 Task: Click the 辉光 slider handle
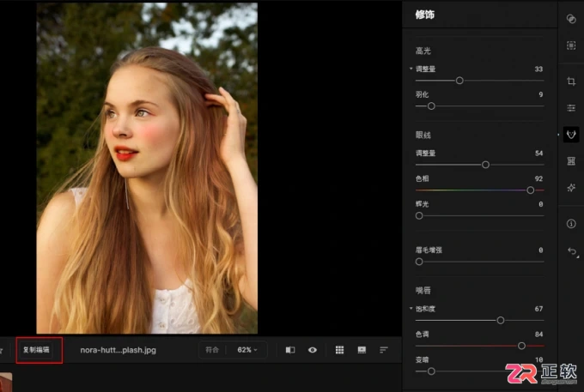[419, 215]
